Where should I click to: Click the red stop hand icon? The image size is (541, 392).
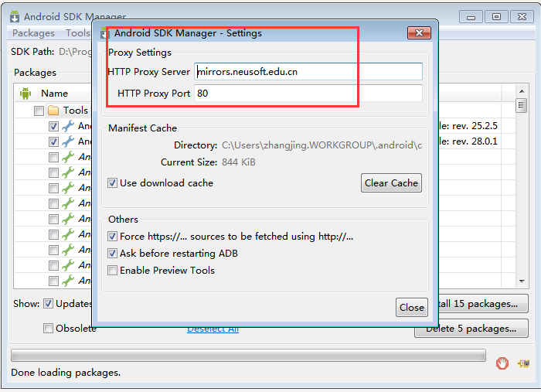502,363
